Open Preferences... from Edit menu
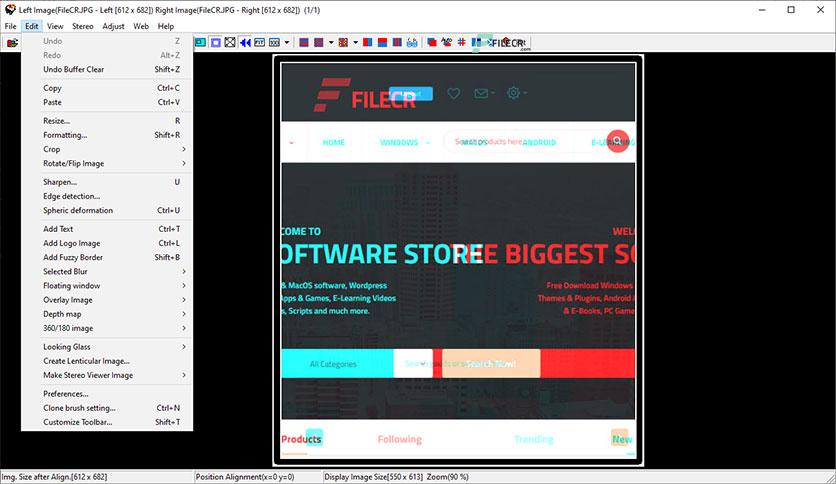 [x=107, y=394]
